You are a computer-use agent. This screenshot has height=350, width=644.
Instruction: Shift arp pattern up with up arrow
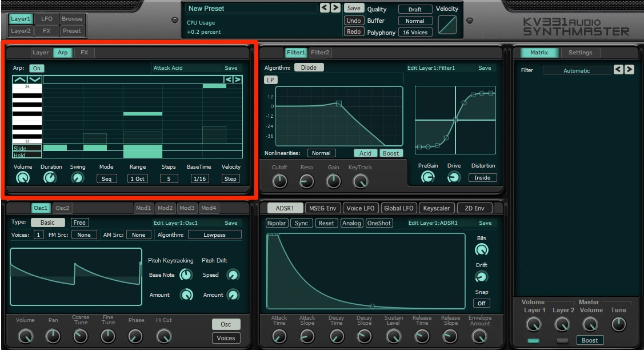pyautogui.click(x=19, y=79)
